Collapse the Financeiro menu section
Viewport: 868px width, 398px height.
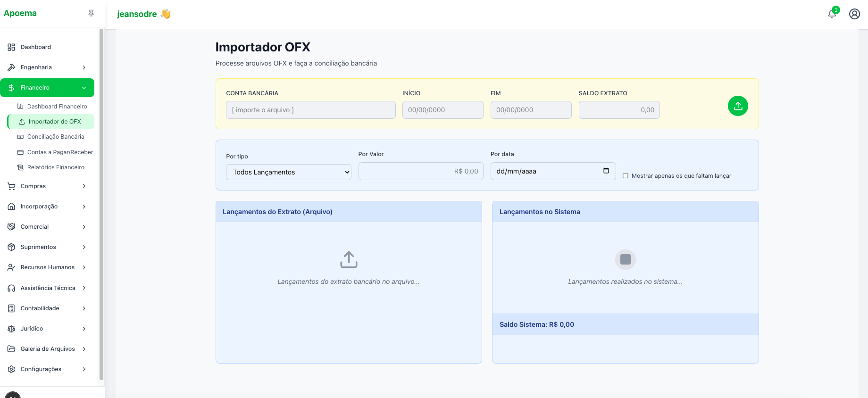(x=47, y=88)
